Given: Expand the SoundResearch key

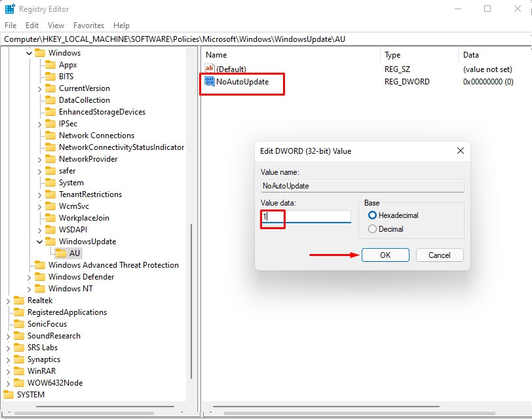Looking at the screenshot, I should point(8,337).
